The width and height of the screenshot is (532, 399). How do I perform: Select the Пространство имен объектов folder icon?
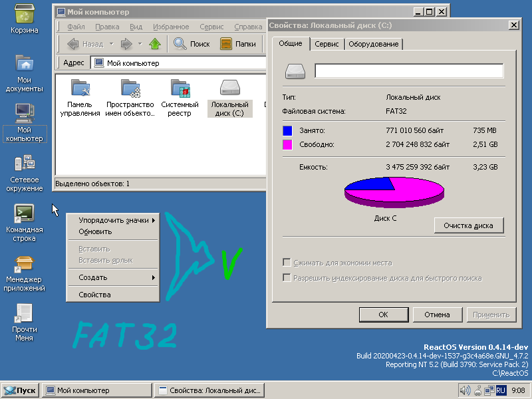(x=130, y=98)
